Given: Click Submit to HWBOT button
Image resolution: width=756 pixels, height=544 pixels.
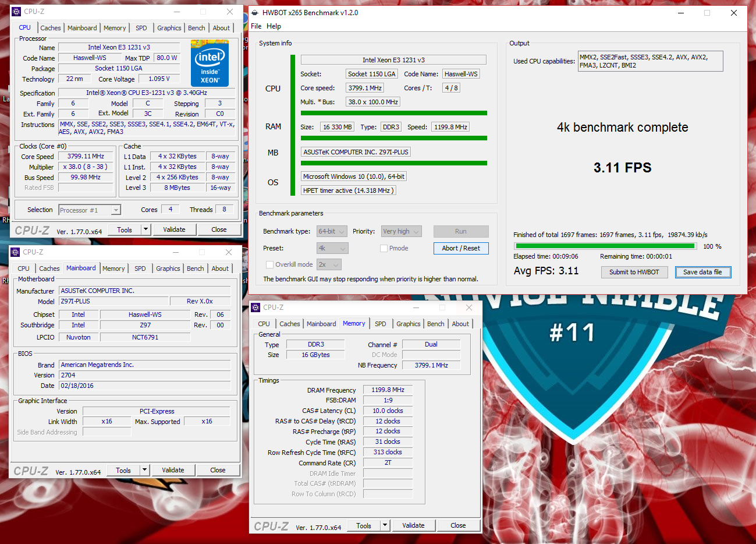Looking at the screenshot, I should click(634, 272).
